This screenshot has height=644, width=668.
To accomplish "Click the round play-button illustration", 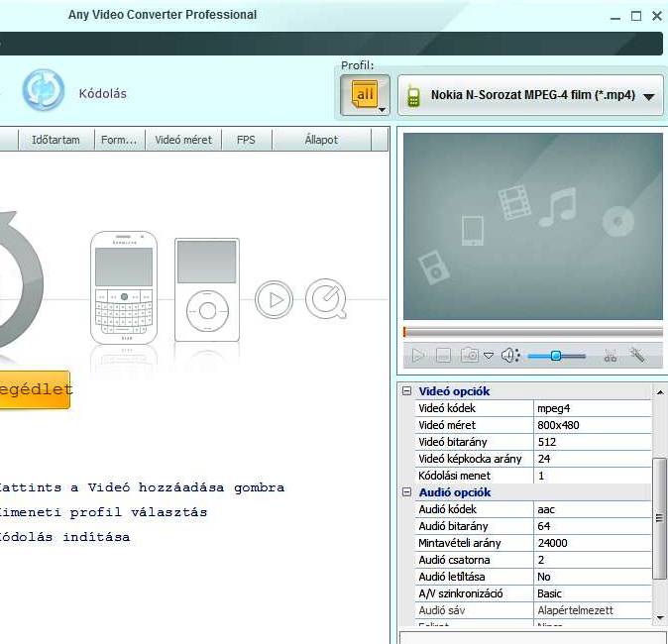I will coord(274,299).
